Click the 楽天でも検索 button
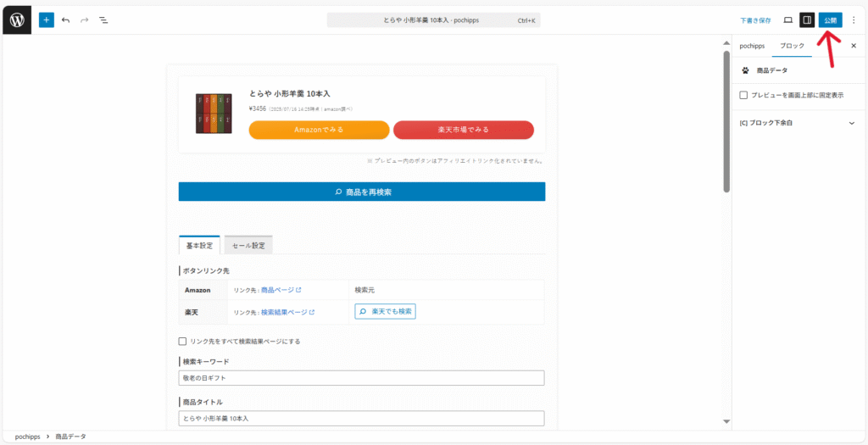Screen dimensions: 868x445 click(386, 312)
